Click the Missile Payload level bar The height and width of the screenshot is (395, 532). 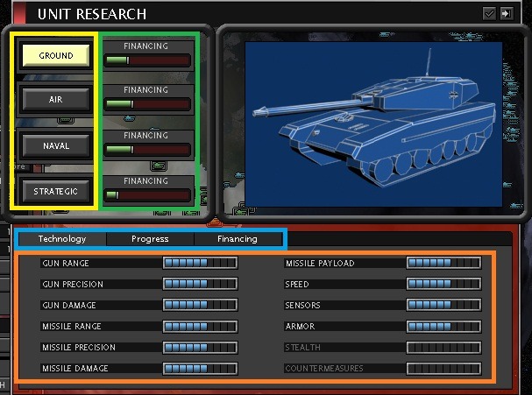point(443,263)
